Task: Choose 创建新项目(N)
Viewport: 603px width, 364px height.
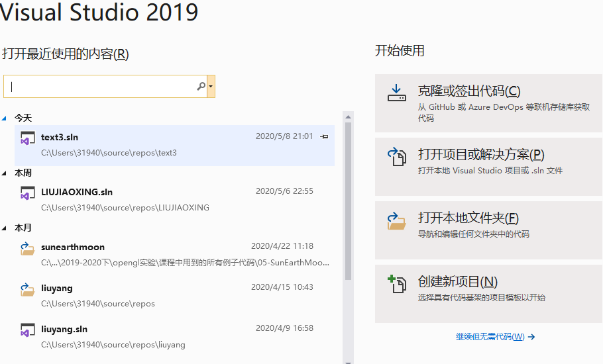Action: [488, 294]
